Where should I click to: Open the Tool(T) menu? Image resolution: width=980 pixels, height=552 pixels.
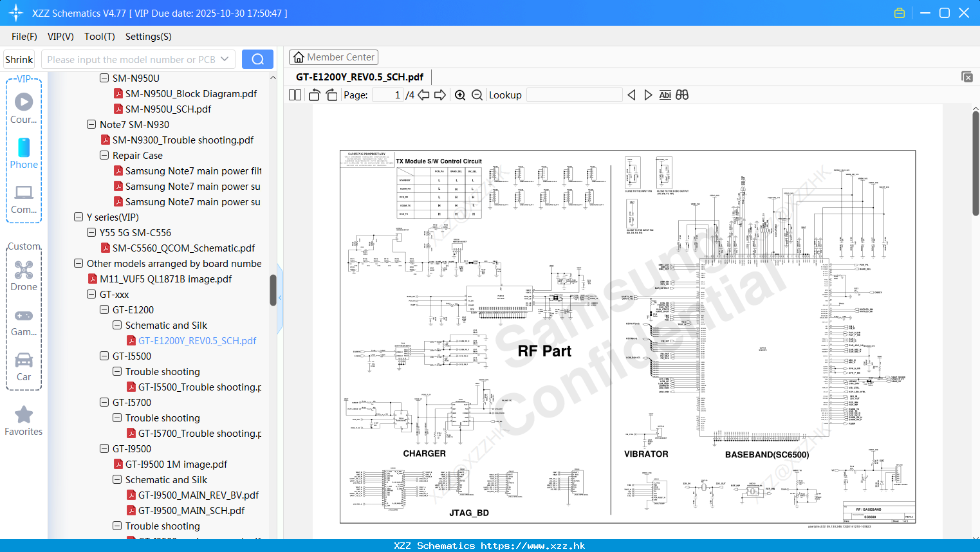[x=100, y=37]
